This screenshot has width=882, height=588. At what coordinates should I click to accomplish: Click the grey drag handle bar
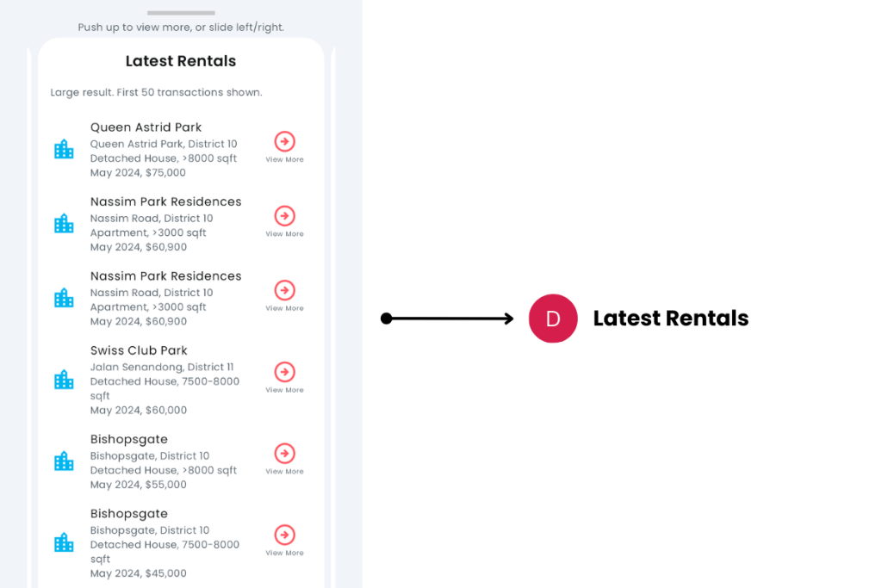181,13
